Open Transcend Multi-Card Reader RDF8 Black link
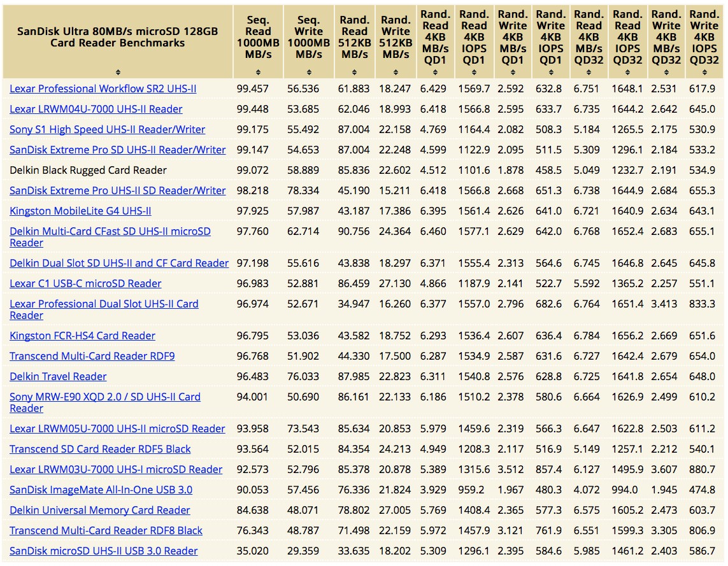This screenshot has width=728, height=566. [106, 531]
